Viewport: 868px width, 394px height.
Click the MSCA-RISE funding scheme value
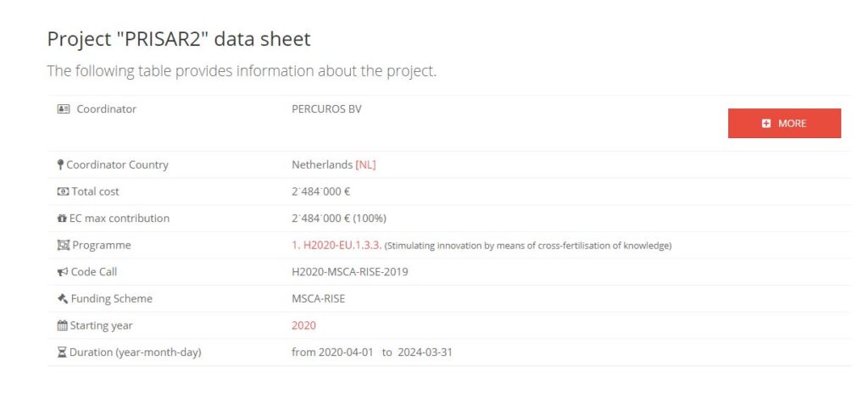[x=319, y=298]
